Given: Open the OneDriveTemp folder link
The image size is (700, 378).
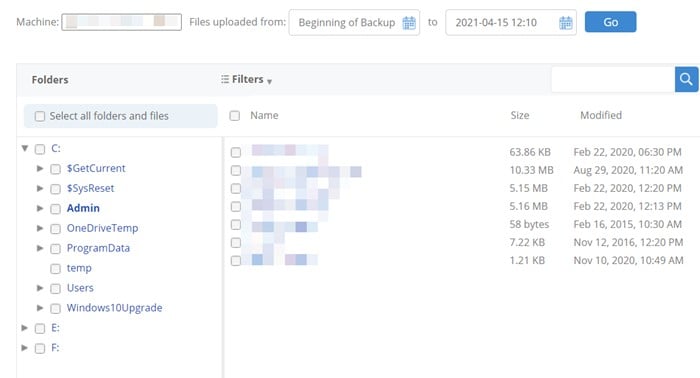Looking at the screenshot, I should (x=102, y=228).
